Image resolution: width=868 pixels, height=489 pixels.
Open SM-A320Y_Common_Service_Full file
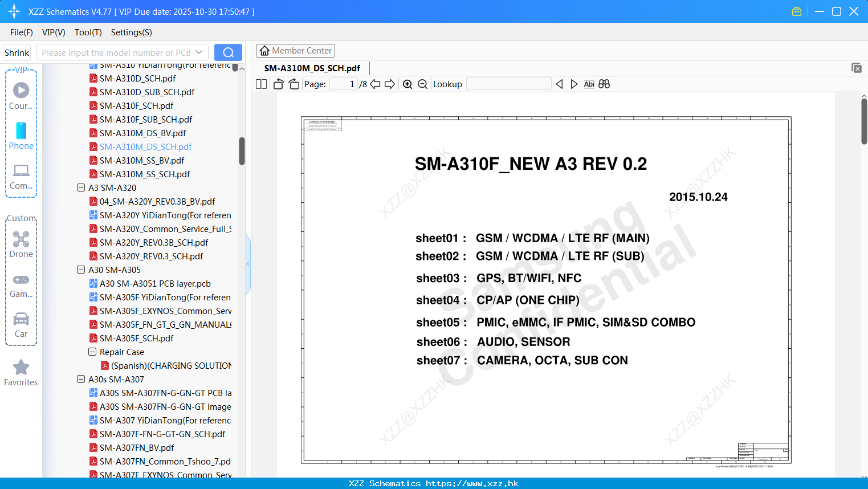tap(160, 229)
